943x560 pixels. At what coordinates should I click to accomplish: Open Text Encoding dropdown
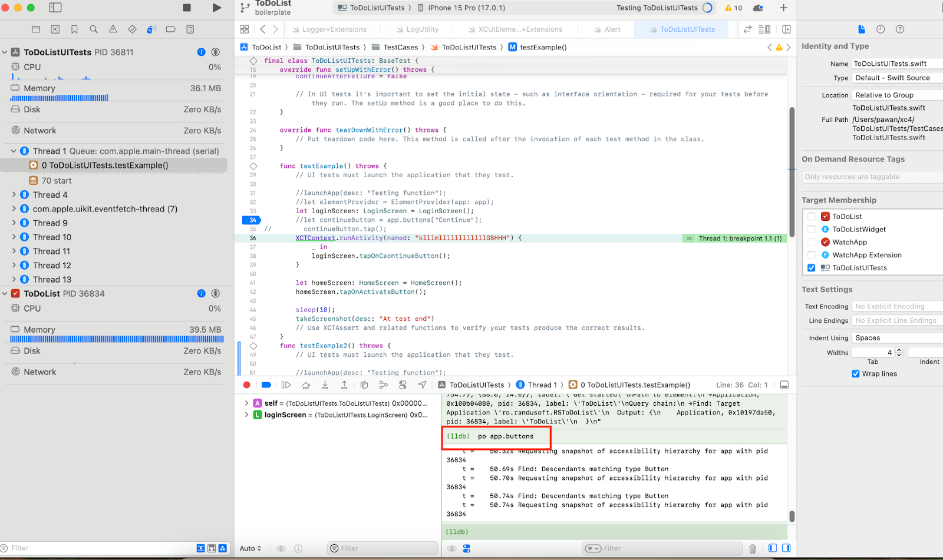click(897, 306)
